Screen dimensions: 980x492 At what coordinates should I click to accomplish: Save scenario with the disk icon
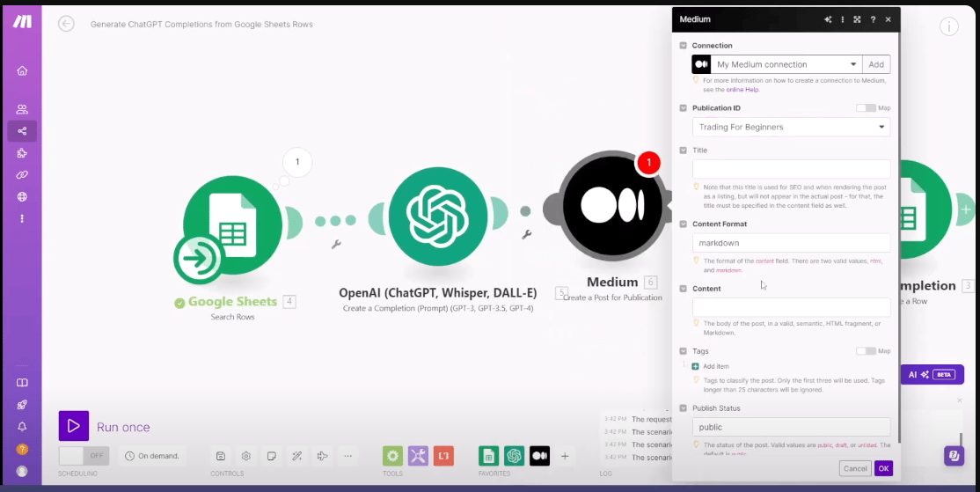221,457
